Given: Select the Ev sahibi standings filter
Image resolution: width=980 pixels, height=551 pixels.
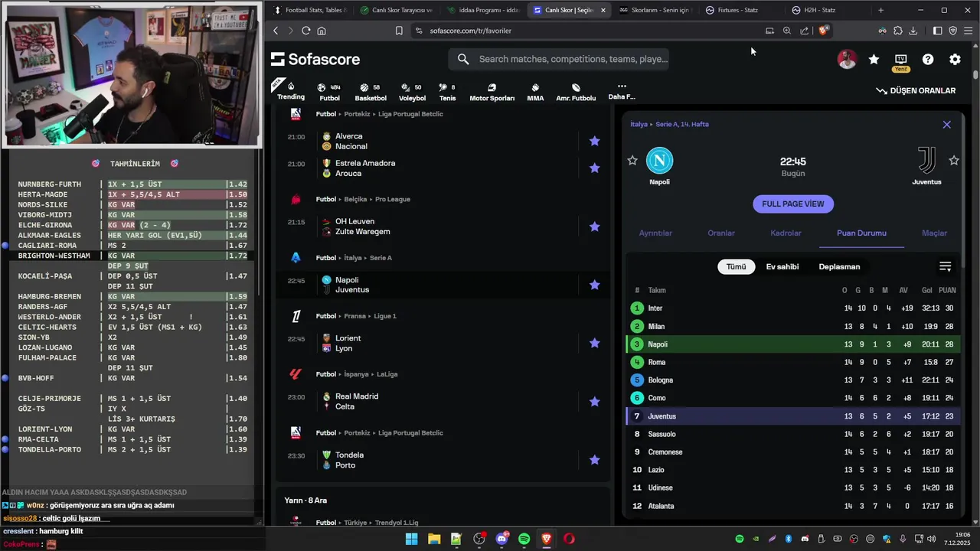Looking at the screenshot, I should click(x=782, y=266).
